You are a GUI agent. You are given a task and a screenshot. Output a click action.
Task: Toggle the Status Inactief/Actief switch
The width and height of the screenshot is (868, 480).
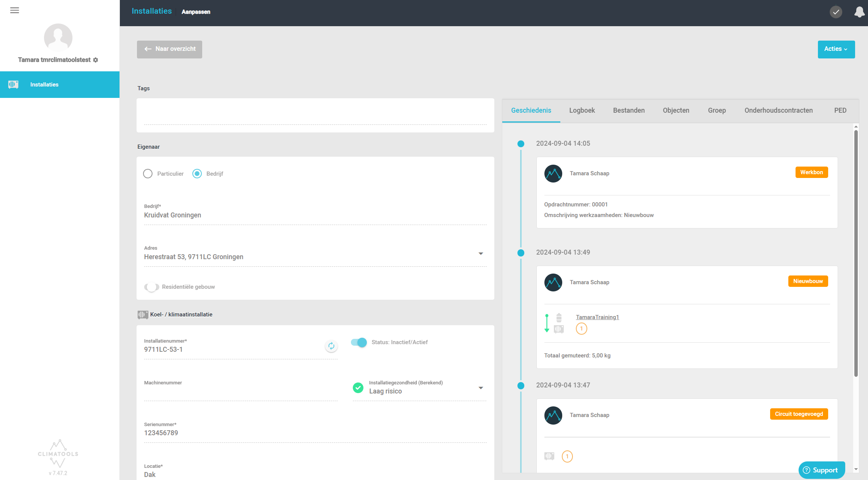359,342
